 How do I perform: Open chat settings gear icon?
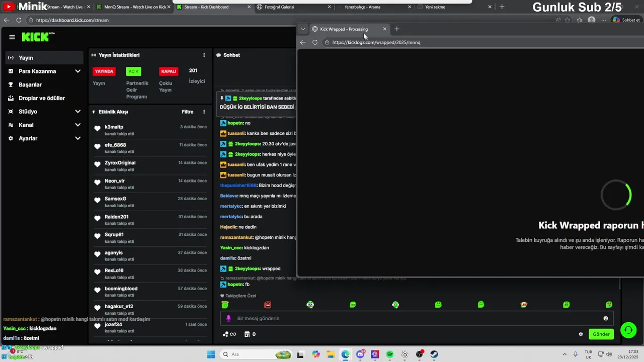[x=581, y=334]
